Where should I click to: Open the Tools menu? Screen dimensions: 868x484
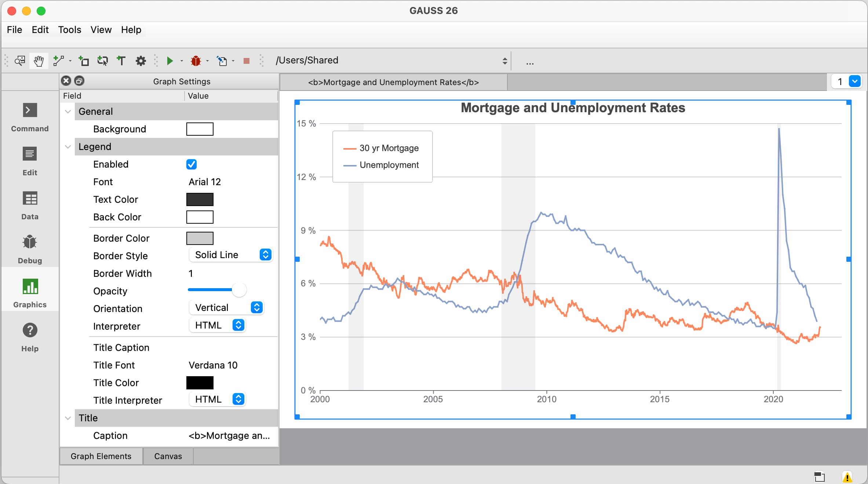[x=69, y=30]
